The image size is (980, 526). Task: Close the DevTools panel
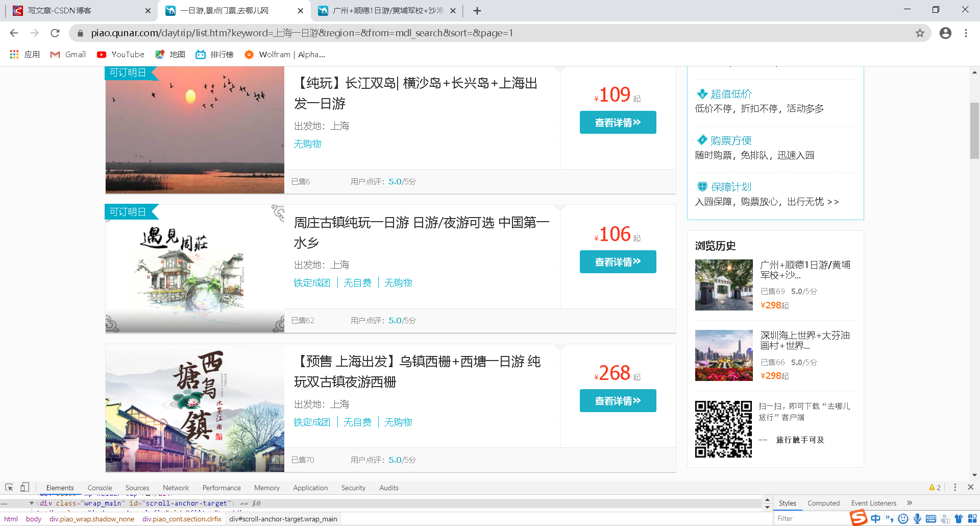click(971, 488)
